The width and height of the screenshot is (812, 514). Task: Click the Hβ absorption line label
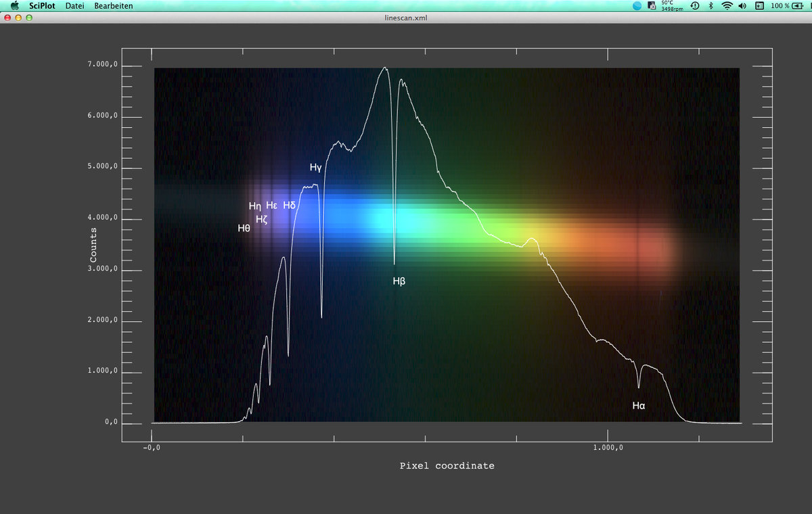click(x=399, y=281)
